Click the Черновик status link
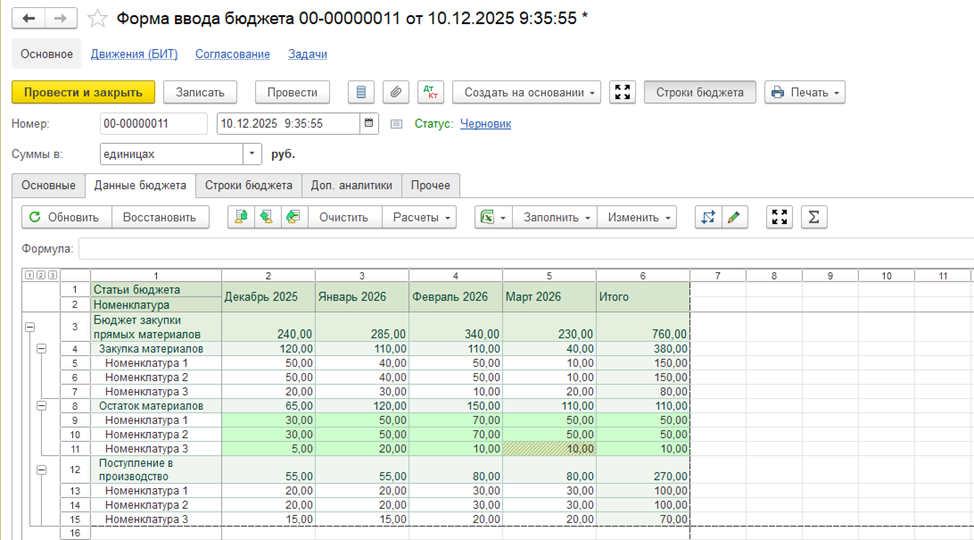974x540 pixels. [x=485, y=124]
